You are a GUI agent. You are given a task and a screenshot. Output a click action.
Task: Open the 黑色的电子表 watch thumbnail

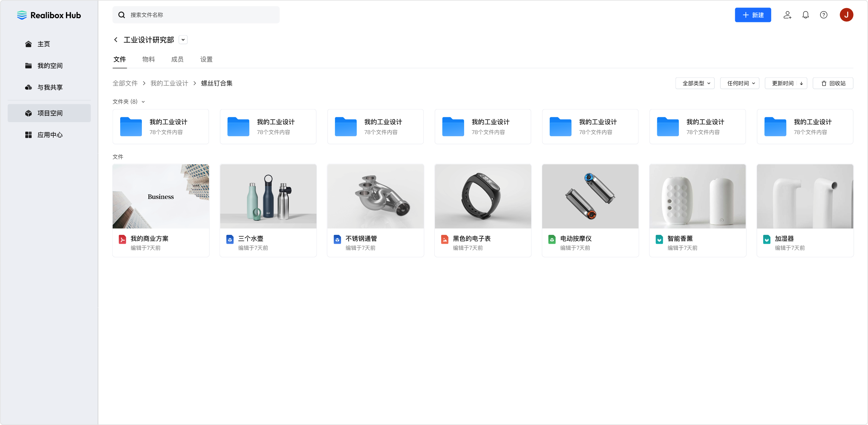[483, 196]
